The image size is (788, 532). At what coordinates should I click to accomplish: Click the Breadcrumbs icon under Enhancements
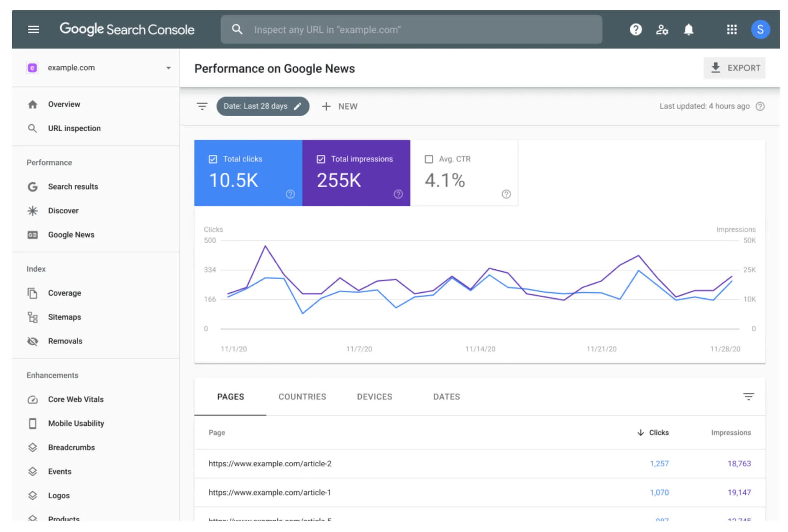33,447
